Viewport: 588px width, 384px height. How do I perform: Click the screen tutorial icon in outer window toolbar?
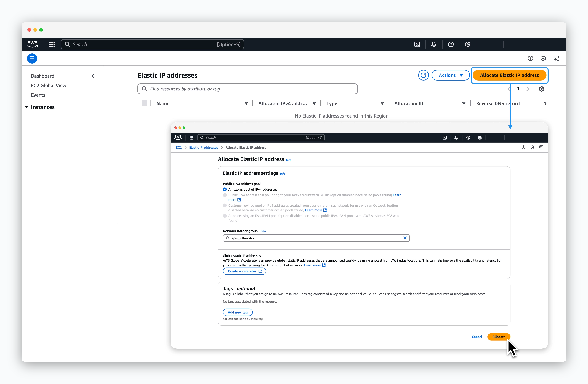(x=556, y=58)
